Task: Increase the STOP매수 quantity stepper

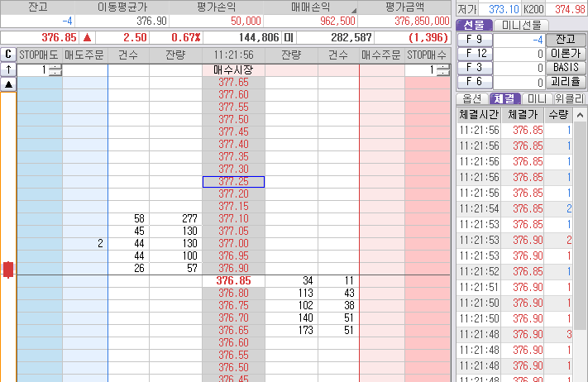Action: tap(443, 67)
